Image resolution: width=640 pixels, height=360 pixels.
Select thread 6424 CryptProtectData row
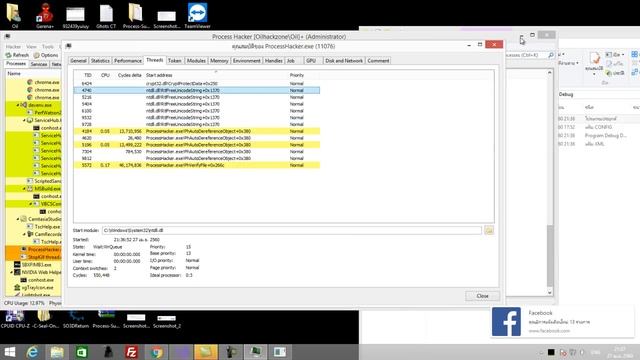tap(197, 83)
